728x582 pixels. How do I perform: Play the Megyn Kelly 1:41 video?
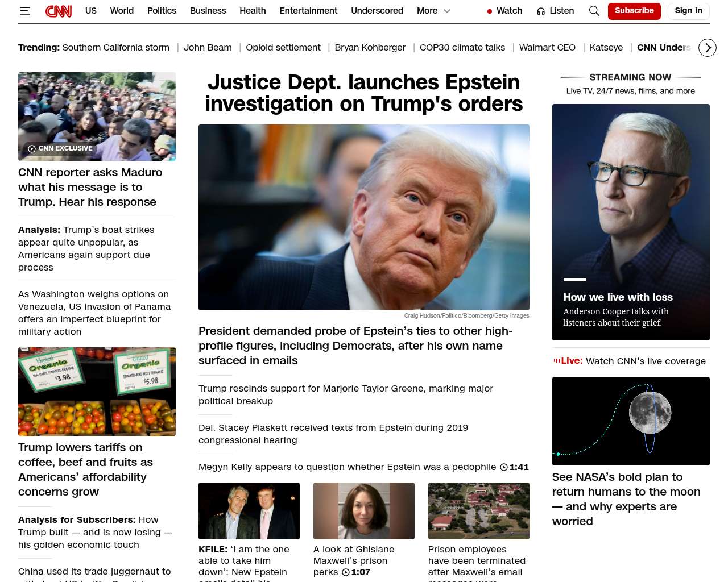coord(504,467)
